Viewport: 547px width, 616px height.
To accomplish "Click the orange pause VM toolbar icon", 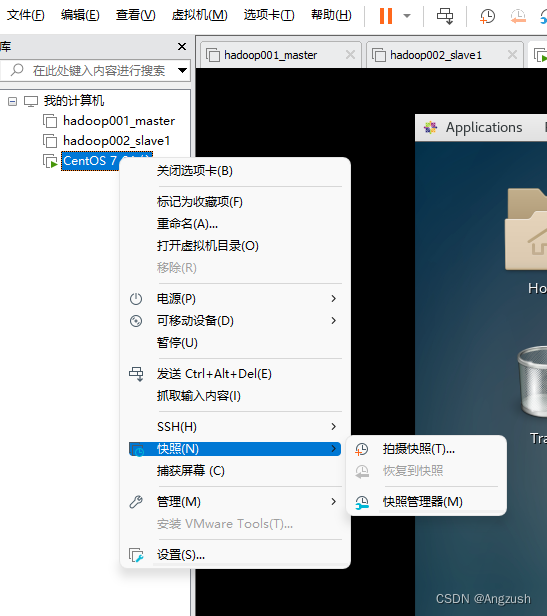I will point(385,16).
